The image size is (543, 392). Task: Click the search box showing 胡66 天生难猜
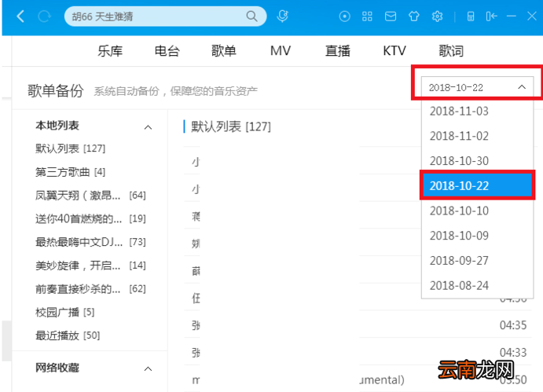[166, 16]
